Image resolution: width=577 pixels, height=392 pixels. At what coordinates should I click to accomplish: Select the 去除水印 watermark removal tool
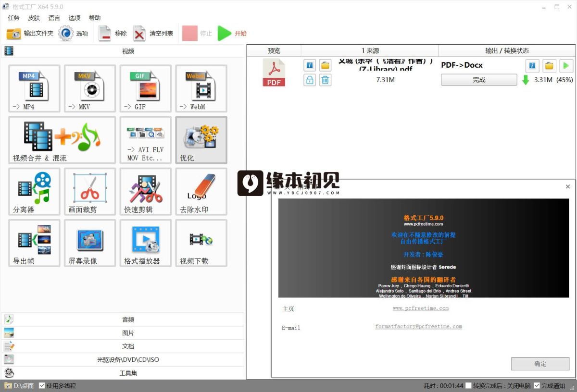point(201,191)
